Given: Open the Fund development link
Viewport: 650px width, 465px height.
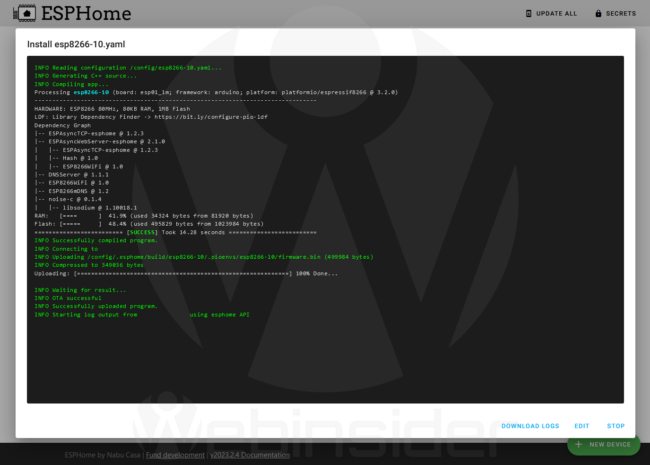Looking at the screenshot, I should [175, 455].
